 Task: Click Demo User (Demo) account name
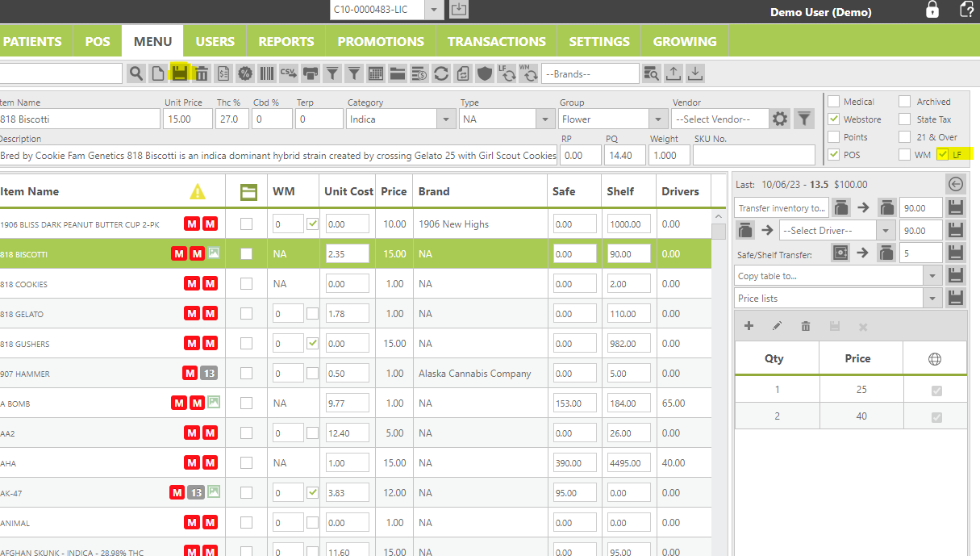820,12
